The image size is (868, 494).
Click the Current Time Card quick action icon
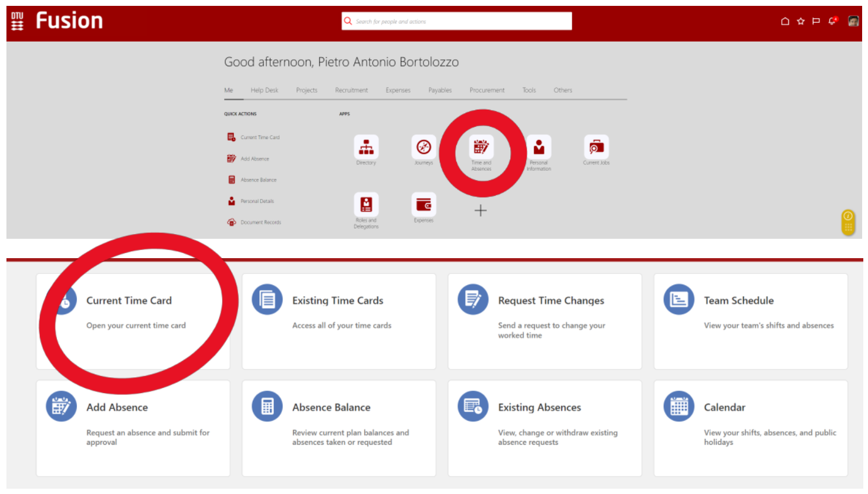coord(232,137)
